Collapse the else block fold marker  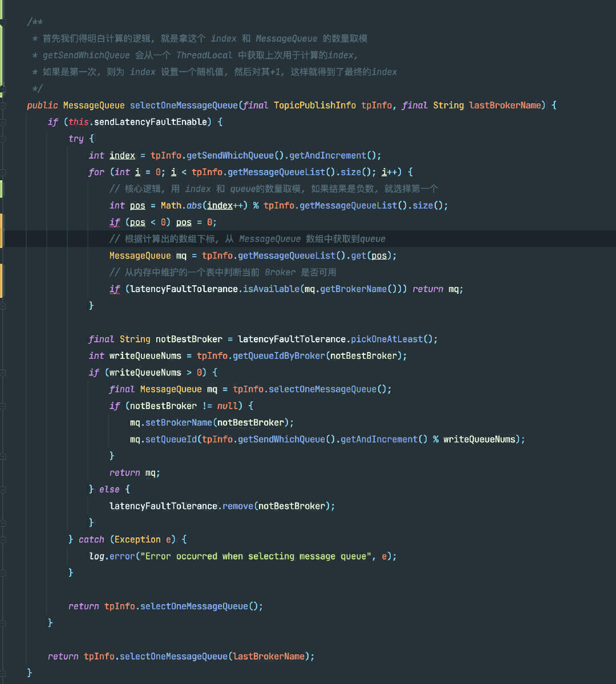coord(3,489)
